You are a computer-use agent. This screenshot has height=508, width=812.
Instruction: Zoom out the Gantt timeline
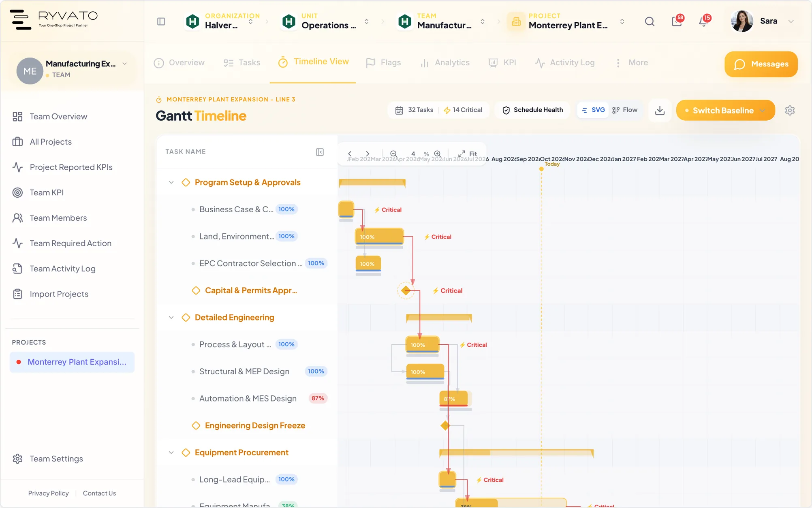(393, 154)
